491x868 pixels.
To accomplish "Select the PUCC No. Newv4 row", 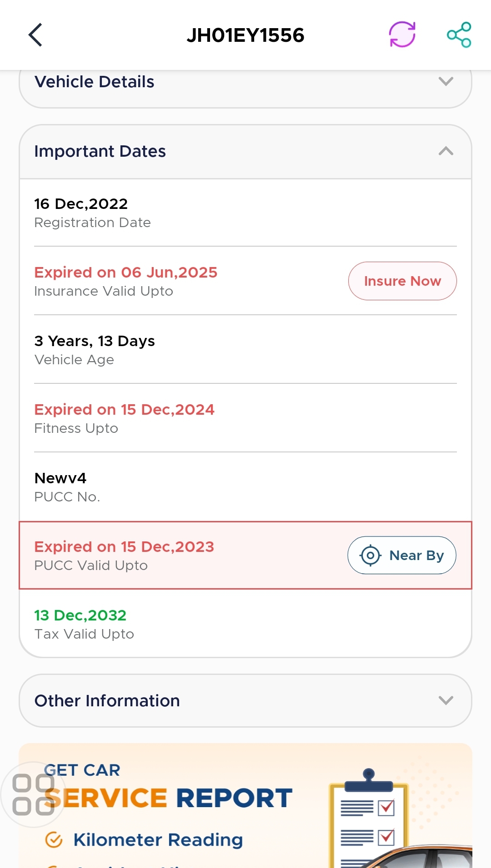I will 245,487.
